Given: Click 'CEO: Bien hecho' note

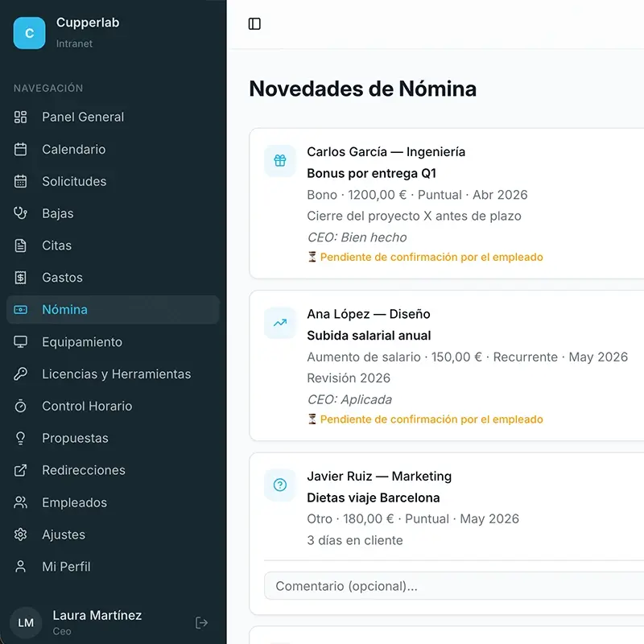Looking at the screenshot, I should [357, 237].
